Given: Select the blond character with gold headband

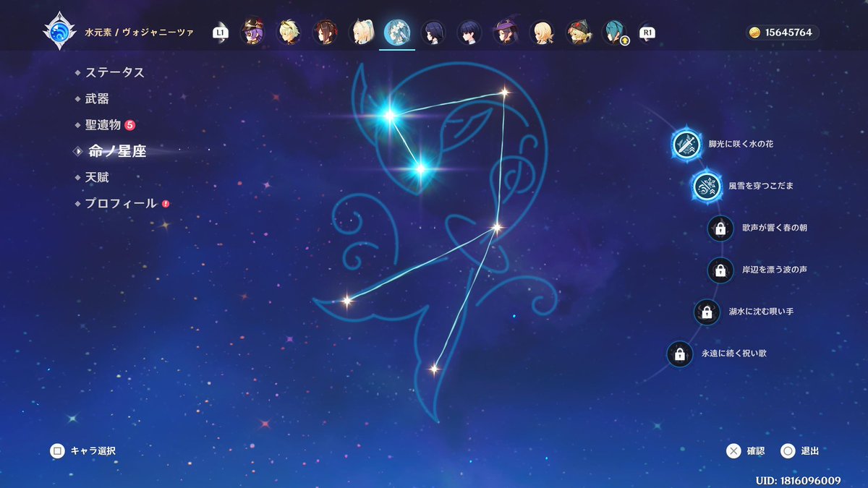Looking at the screenshot, I should pos(288,32).
